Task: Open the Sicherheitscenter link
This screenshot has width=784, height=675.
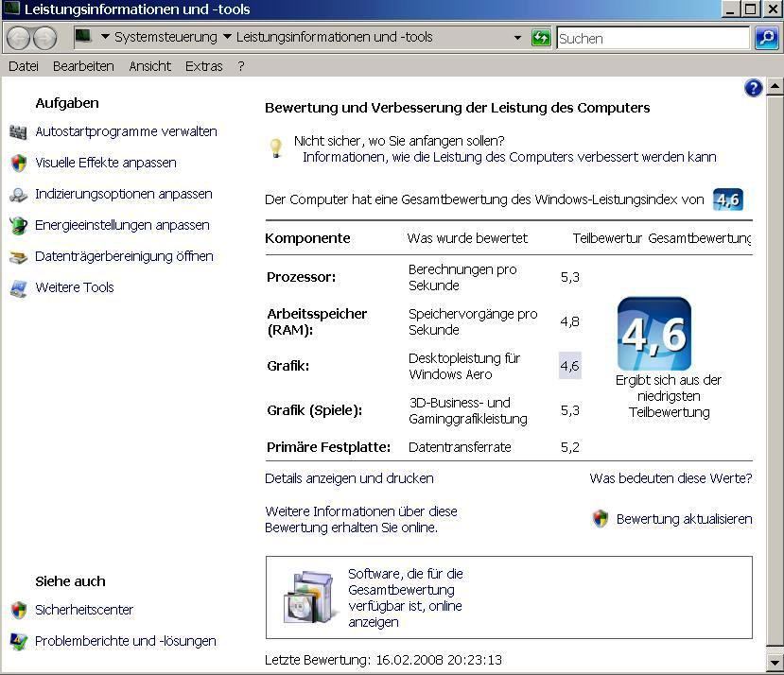Action: pos(84,610)
